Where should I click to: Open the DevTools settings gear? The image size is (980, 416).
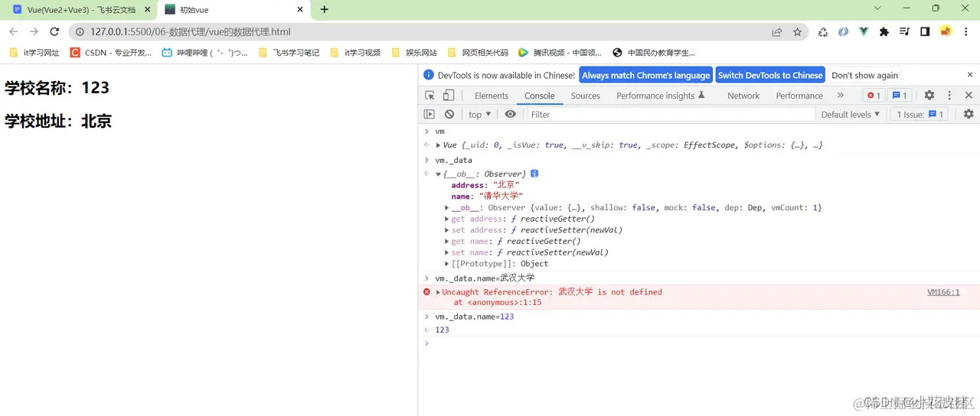(x=929, y=96)
